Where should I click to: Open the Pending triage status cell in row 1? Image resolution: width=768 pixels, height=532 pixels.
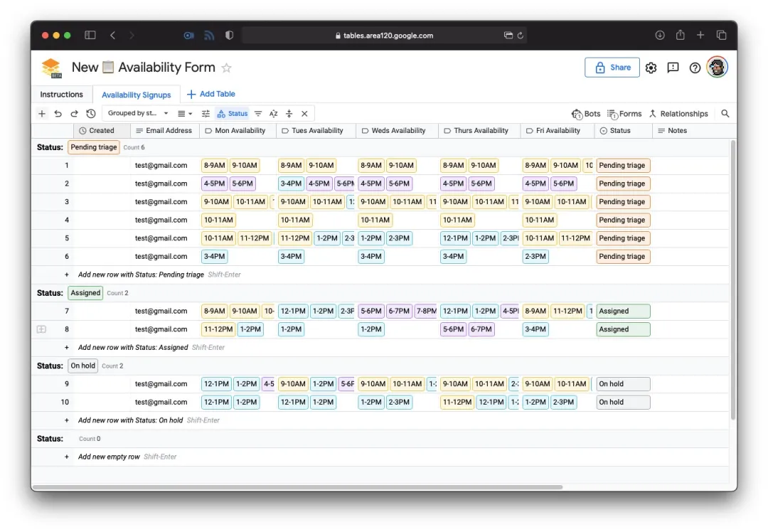click(x=623, y=166)
